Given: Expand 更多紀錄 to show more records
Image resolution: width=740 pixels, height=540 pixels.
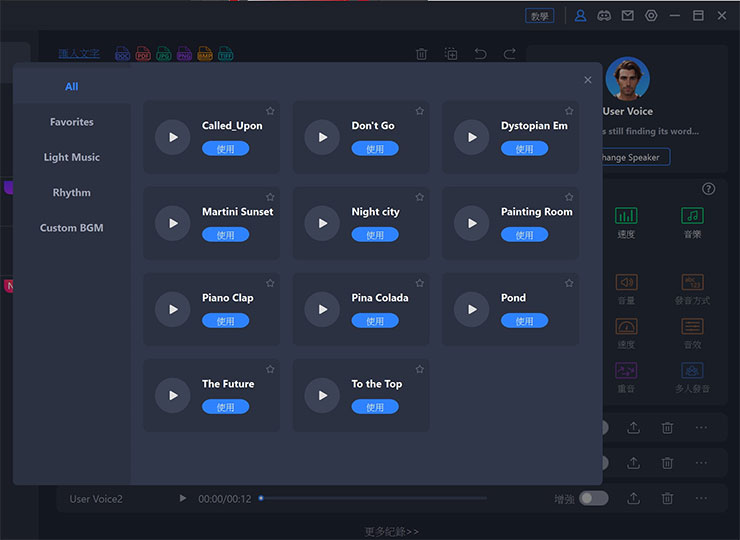Looking at the screenshot, I should click(x=392, y=531).
